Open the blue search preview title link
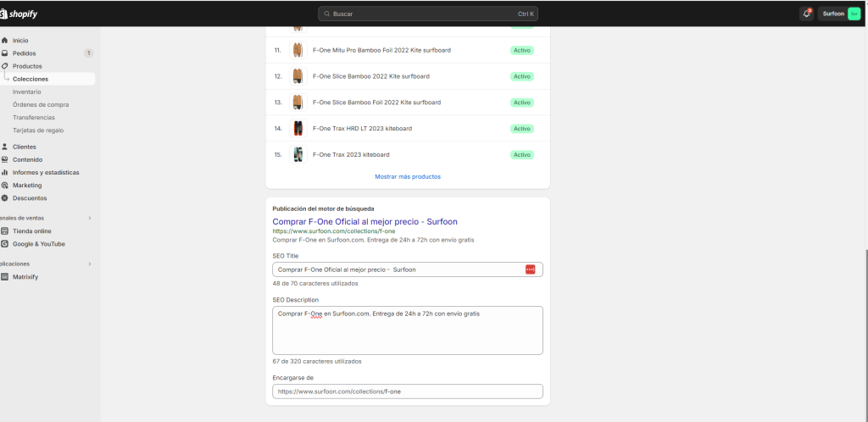Screen dimensions: 868x422 point(364,221)
